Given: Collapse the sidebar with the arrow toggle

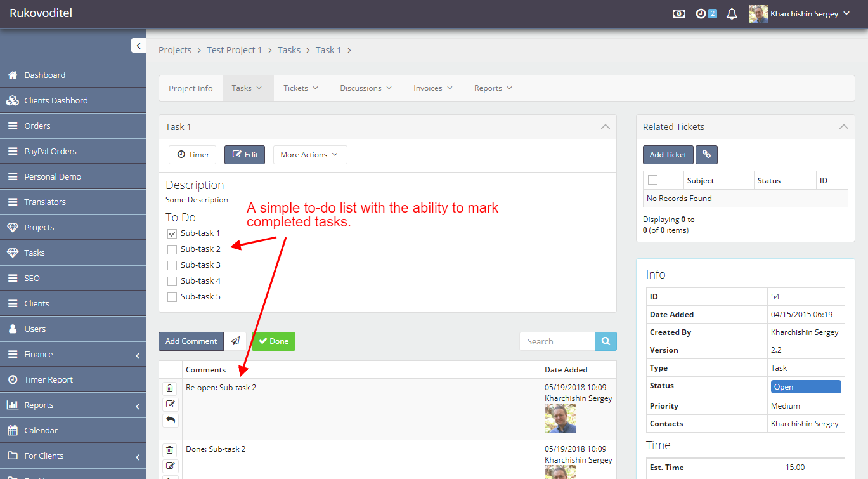Looking at the screenshot, I should click(138, 46).
